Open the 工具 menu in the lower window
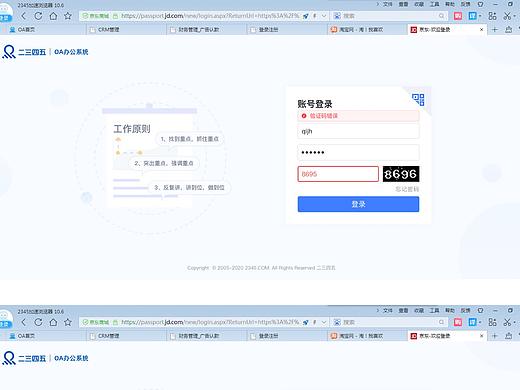520x390 pixels. click(434, 310)
